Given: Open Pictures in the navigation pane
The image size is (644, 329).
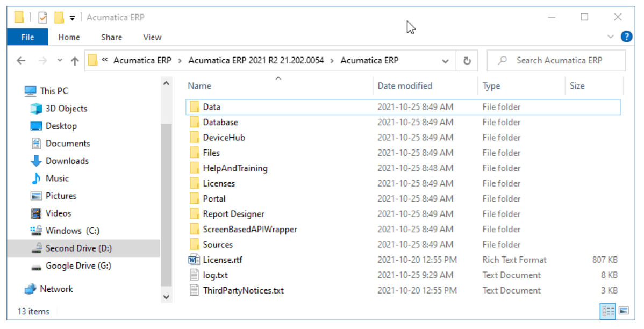Looking at the screenshot, I should click(x=61, y=196).
